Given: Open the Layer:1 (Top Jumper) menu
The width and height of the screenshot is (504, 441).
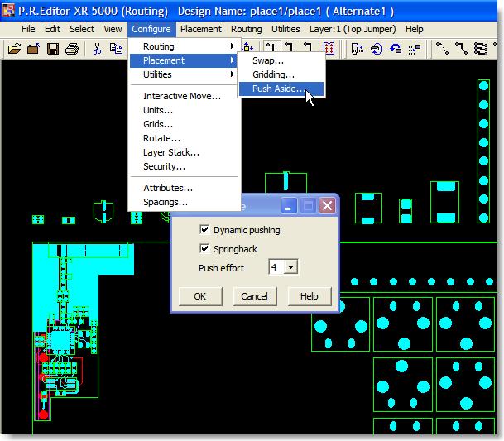Looking at the screenshot, I should tap(353, 29).
